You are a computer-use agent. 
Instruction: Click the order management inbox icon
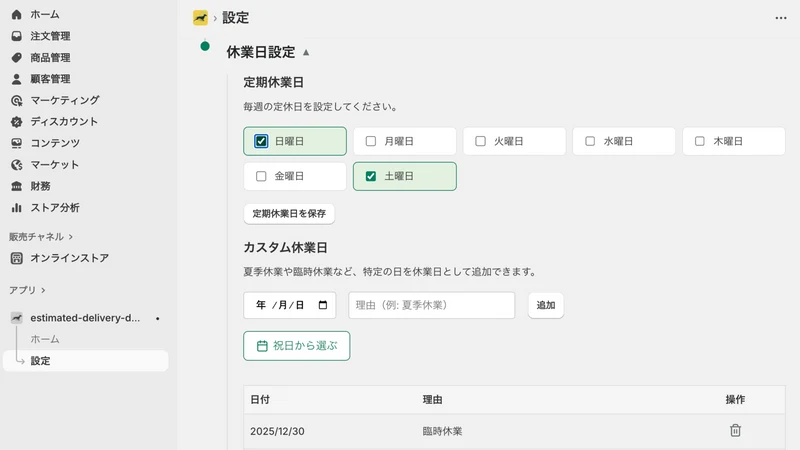(x=16, y=36)
